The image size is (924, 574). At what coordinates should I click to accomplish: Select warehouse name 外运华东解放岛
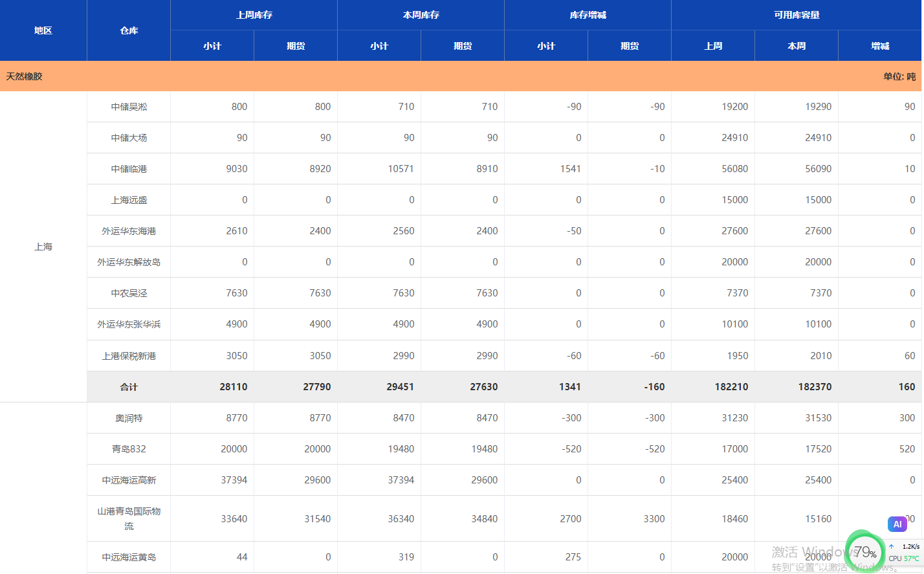pos(129,262)
